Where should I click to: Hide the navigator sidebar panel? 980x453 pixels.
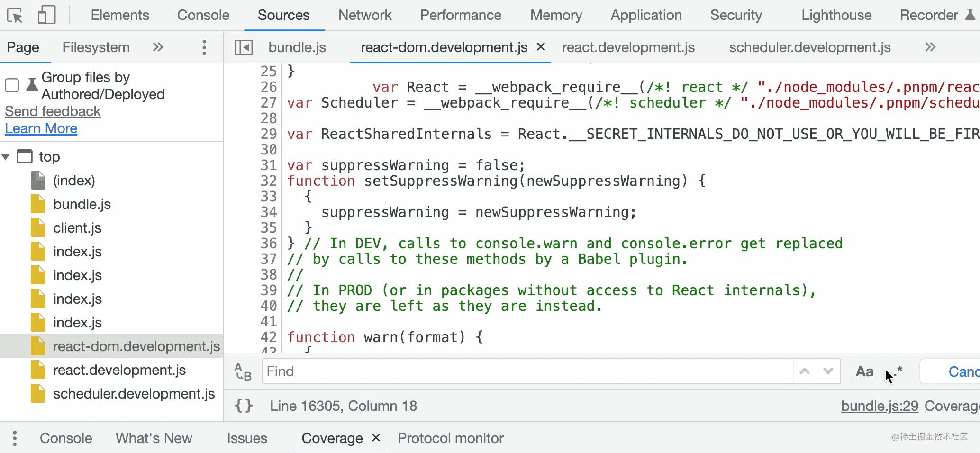(x=243, y=47)
